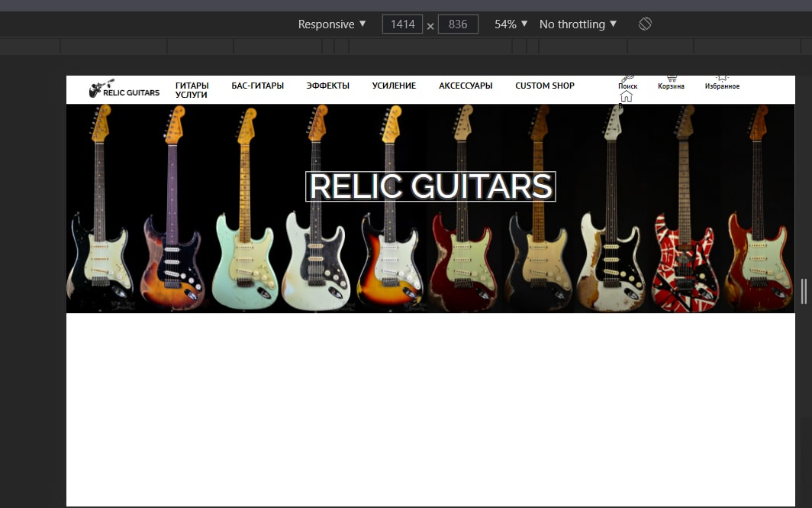Click the Корзина label

(671, 86)
